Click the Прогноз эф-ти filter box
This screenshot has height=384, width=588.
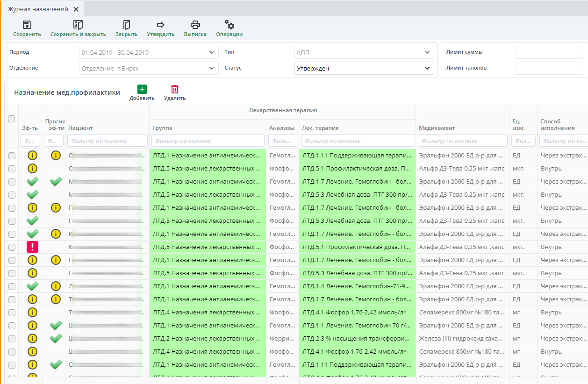(x=54, y=141)
